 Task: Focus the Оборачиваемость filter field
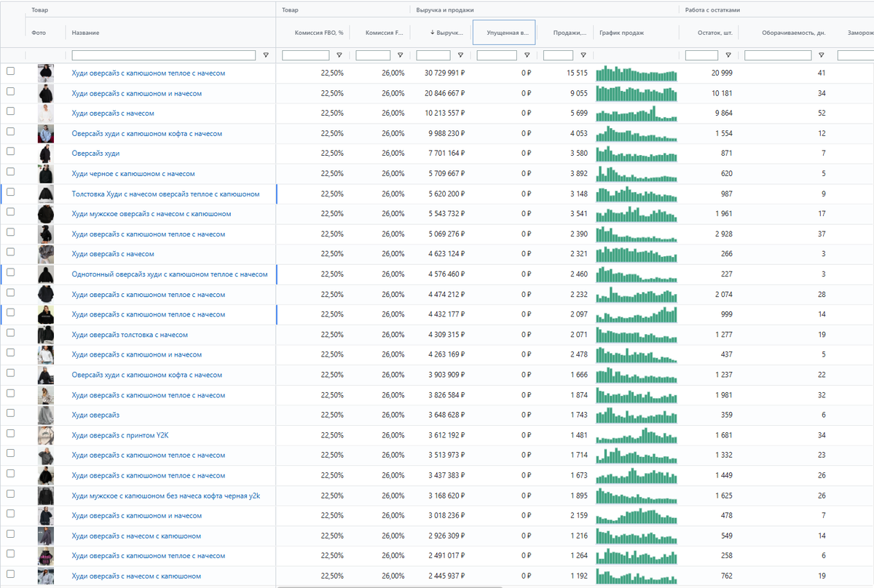tap(778, 55)
